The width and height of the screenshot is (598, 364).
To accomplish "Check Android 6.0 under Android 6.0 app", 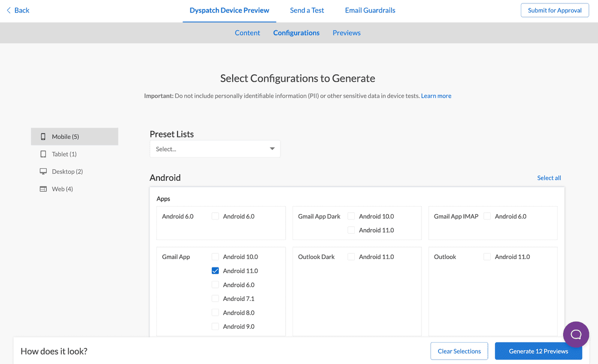I will 215,216.
